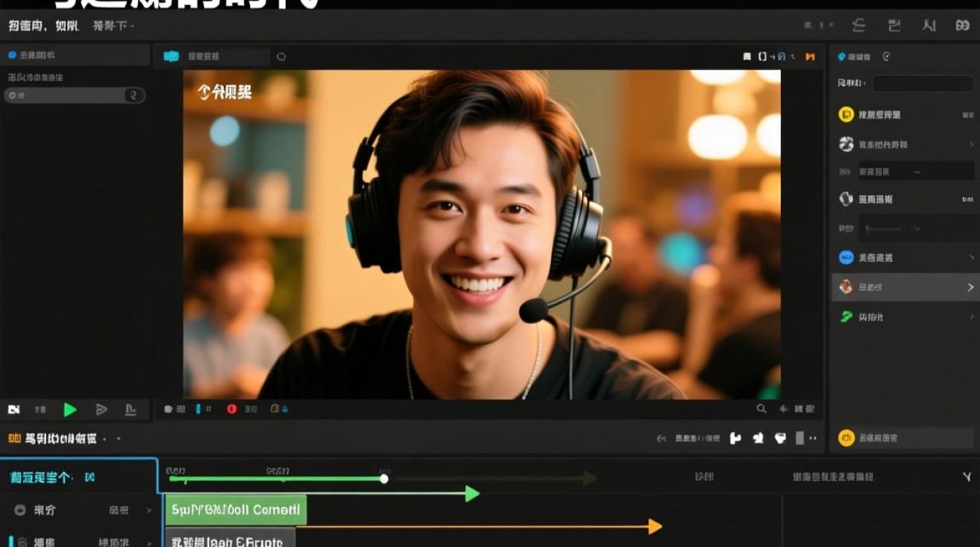Click the white square icon left of the green play button
The height and width of the screenshot is (547, 980).
tap(14, 410)
